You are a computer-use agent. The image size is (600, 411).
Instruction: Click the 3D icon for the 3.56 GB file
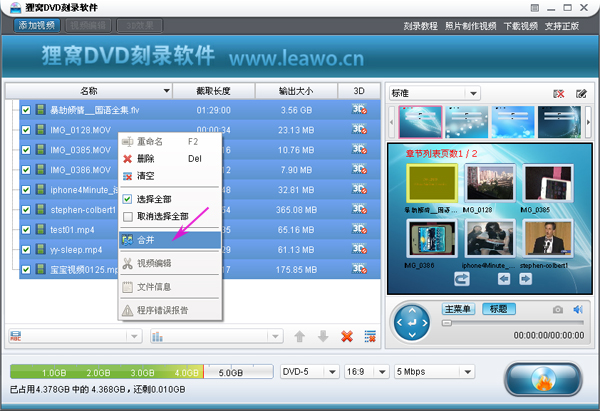click(x=359, y=109)
